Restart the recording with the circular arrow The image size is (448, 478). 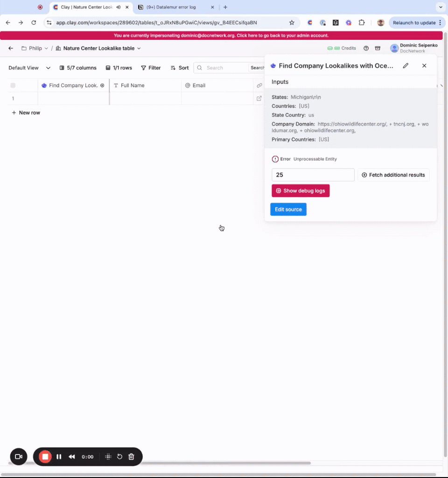click(119, 457)
